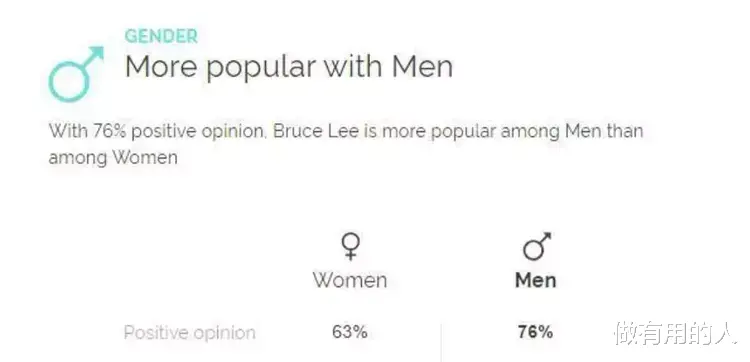Click the word 'Men' in the heading
This screenshot has width=750, height=362.
point(422,66)
